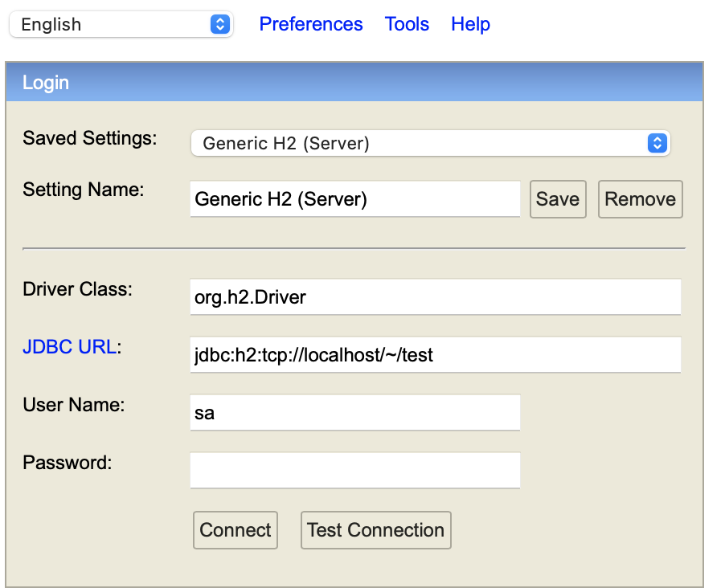The width and height of the screenshot is (725, 588).
Task: Focus the JDBC URL text field
Action: [435, 354]
